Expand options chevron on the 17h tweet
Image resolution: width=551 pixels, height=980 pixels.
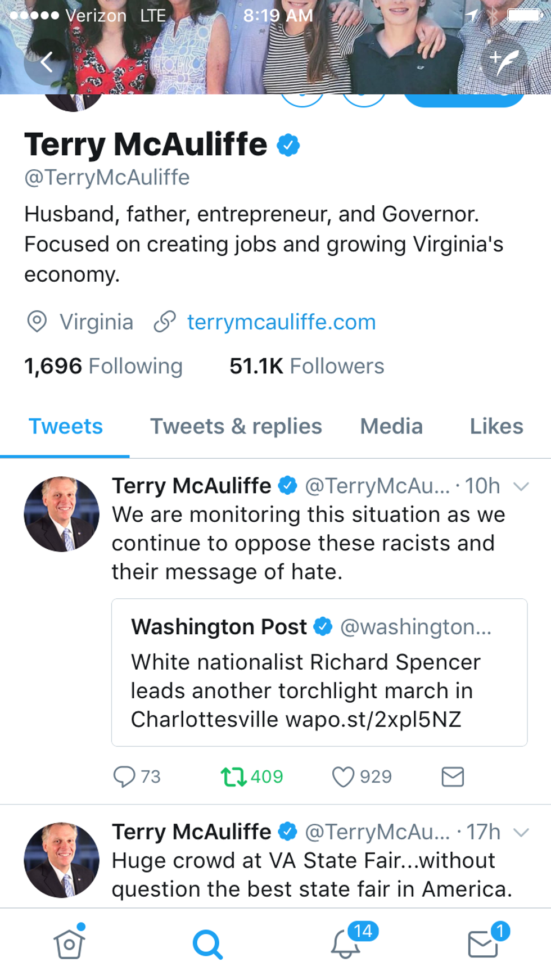(x=521, y=832)
